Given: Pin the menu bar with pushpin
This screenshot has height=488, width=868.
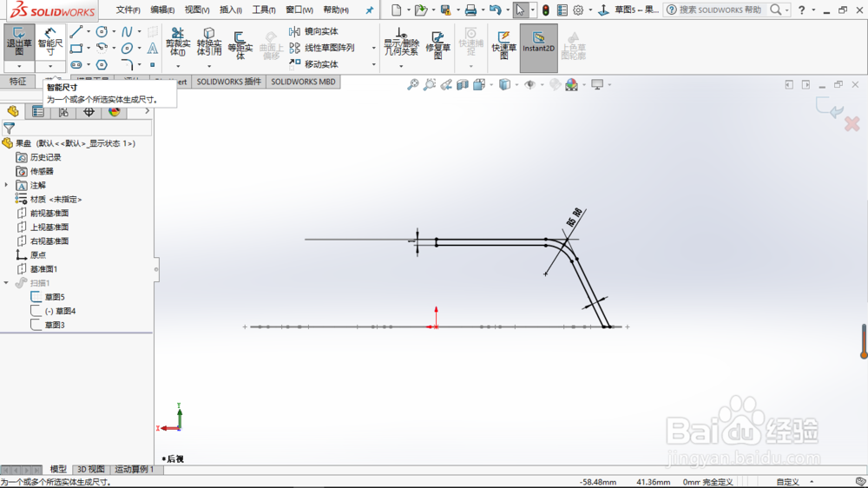Looking at the screenshot, I should 369,10.
